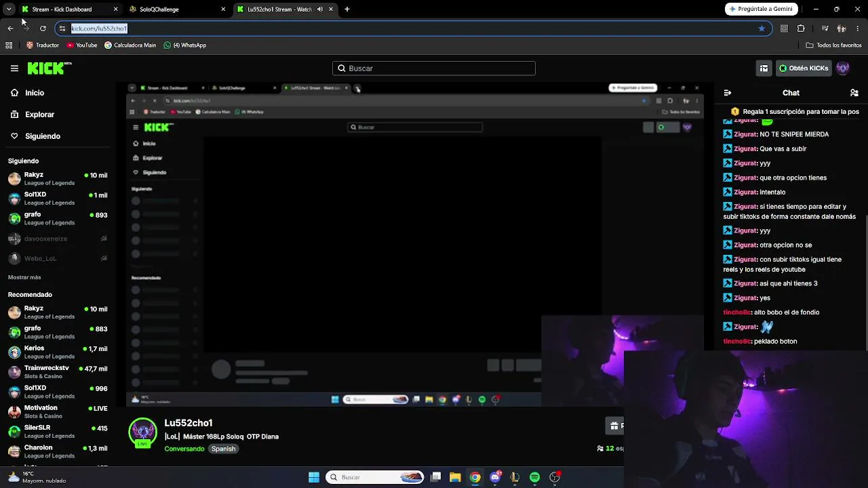Open the grafo channel in Siguiendo
868x488 pixels.
tap(58, 218)
